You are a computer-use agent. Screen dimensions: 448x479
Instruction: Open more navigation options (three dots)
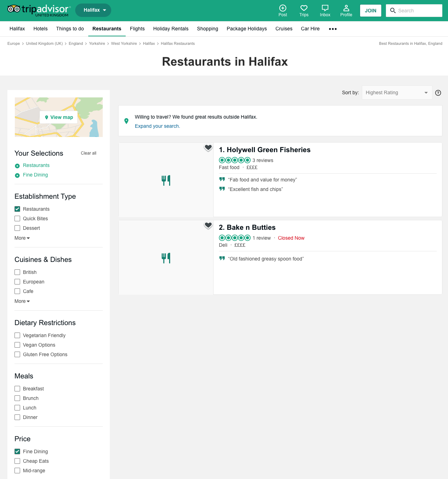click(333, 29)
